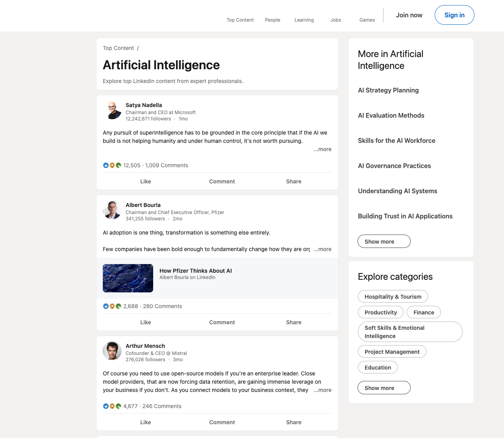Open the Learning nav item

[x=304, y=20]
